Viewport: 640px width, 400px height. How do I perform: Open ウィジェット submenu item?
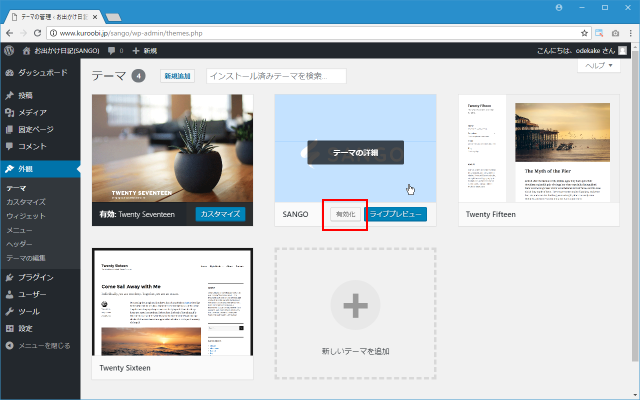26,216
